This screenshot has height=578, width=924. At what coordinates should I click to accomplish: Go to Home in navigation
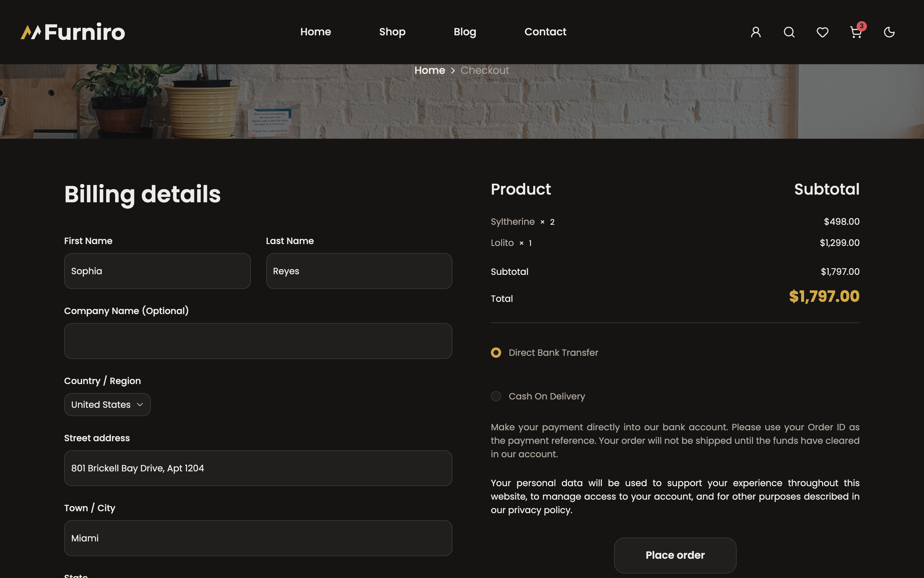315,32
